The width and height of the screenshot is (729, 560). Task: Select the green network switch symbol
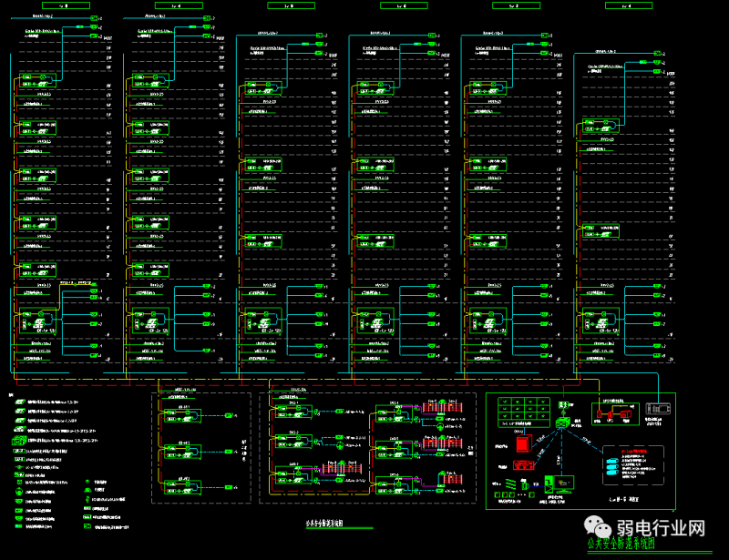[x=564, y=422]
